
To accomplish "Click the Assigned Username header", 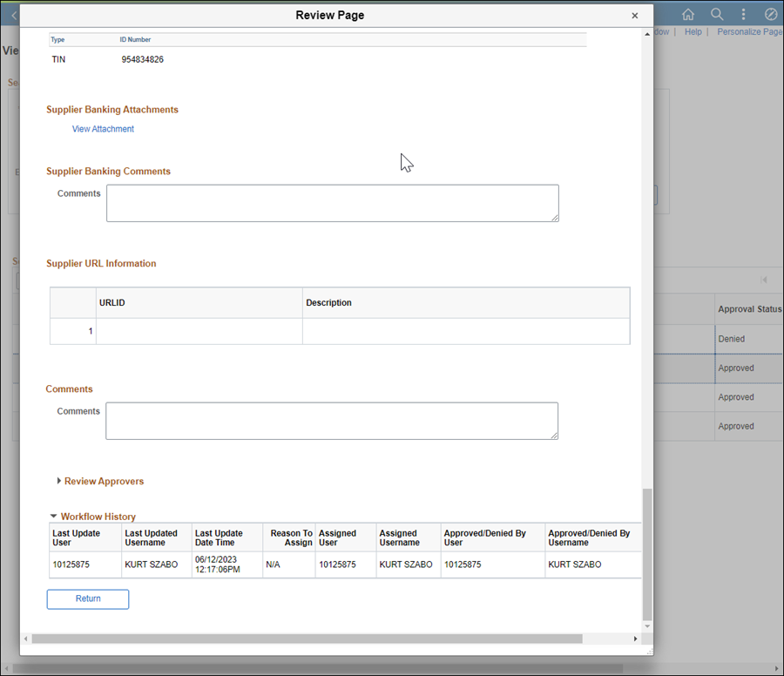I will pos(399,537).
